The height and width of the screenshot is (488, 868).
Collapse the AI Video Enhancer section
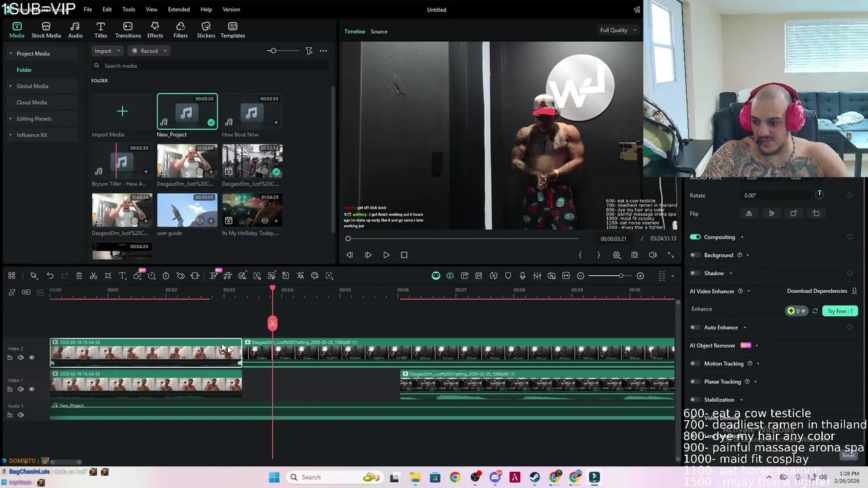tap(749, 291)
